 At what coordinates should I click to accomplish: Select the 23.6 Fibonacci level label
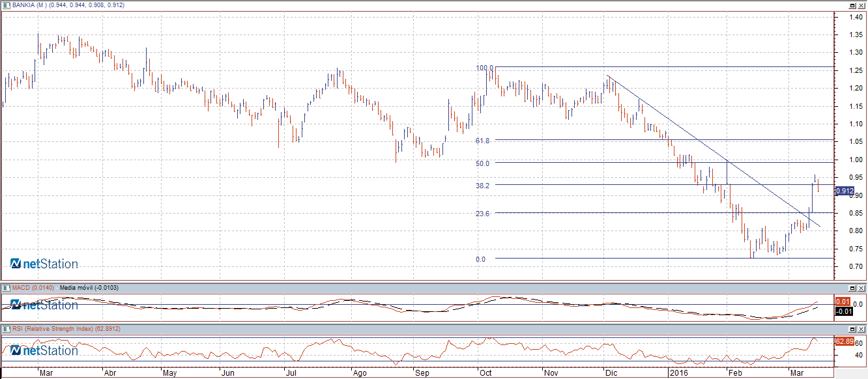point(483,214)
